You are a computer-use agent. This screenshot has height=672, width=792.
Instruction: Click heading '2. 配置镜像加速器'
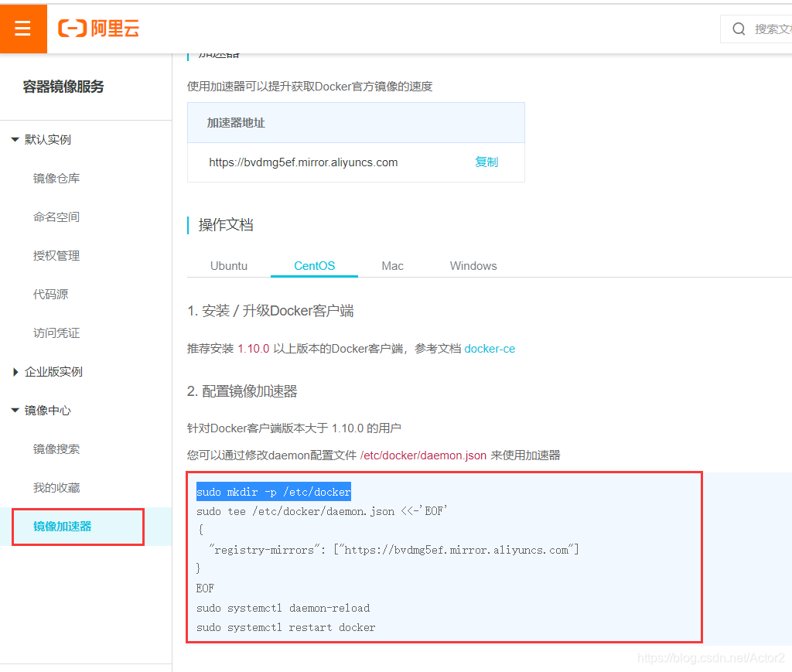(242, 391)
